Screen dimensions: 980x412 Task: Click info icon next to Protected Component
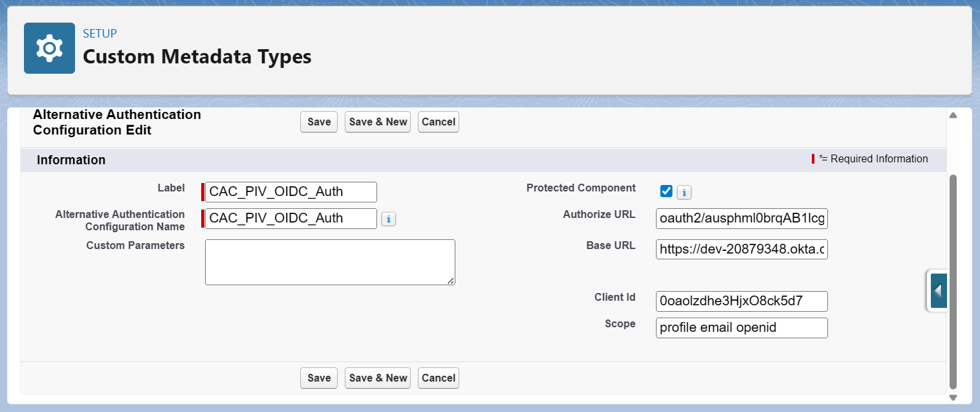coord(684,192)
